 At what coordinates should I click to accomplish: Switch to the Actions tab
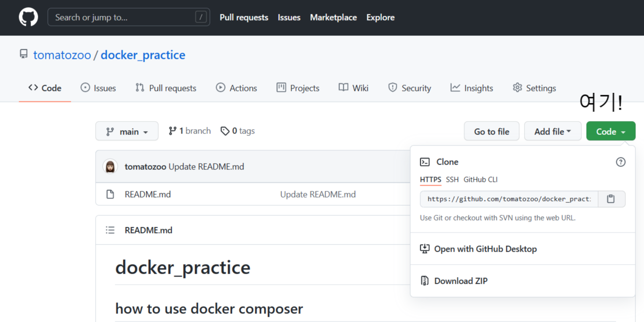click(x=237, y=88)
